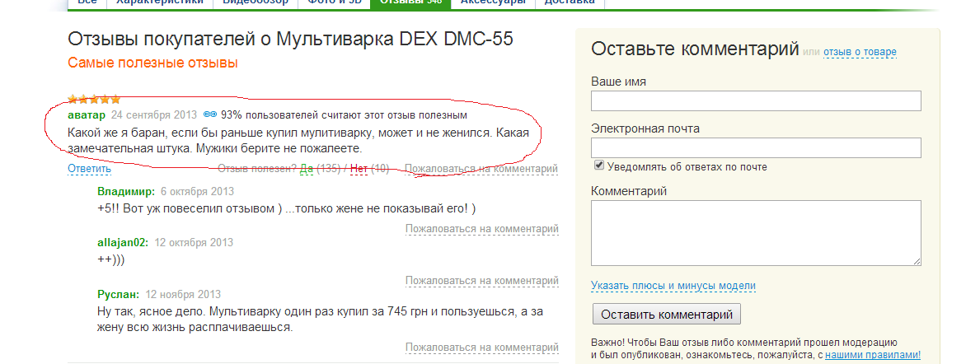Image resolution: width=980 pixels, height=364 pixels.
Task: Switch to the Характеристики tab
Action: tap(160, 2)
